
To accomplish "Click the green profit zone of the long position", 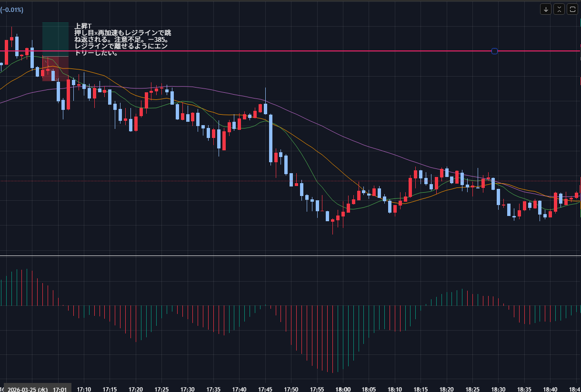I will pyautogui.click(x=55, y=38).
